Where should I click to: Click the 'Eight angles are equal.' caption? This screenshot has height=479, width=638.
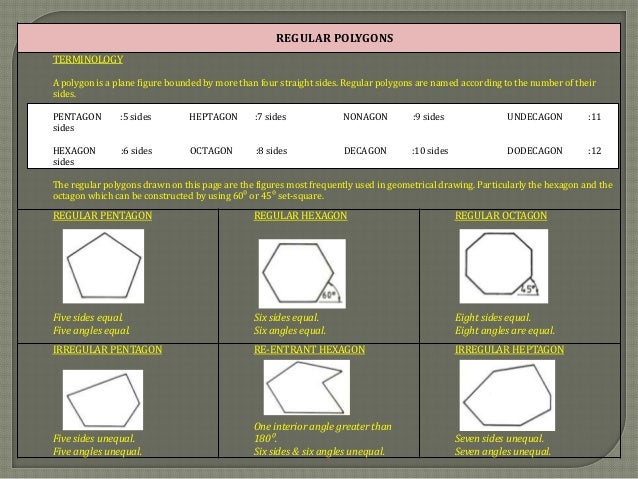[505, 330]
